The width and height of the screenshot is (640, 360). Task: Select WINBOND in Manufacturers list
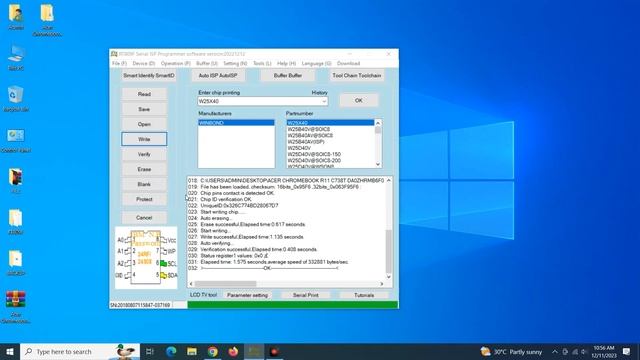[236, 123]
